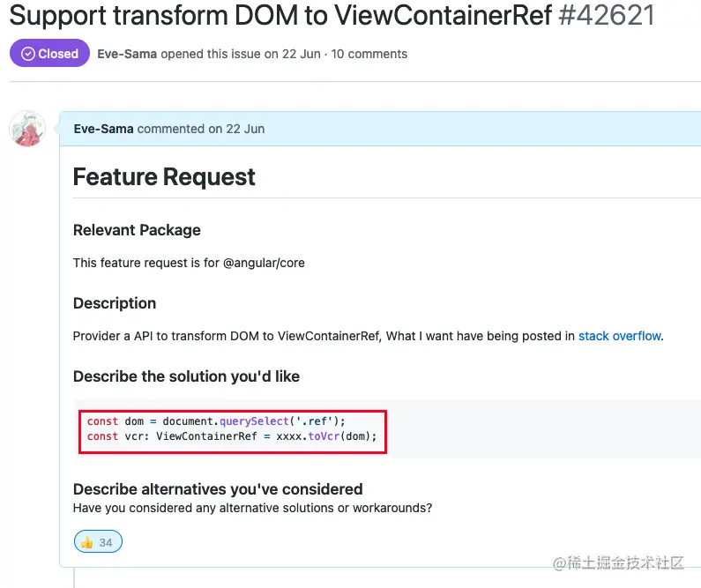Image resolution: width=701 pixels, height=588 pixels.
Task: Click the 'Support transform DOM to ViewContainerRef' title
Action: coord(280,15)
